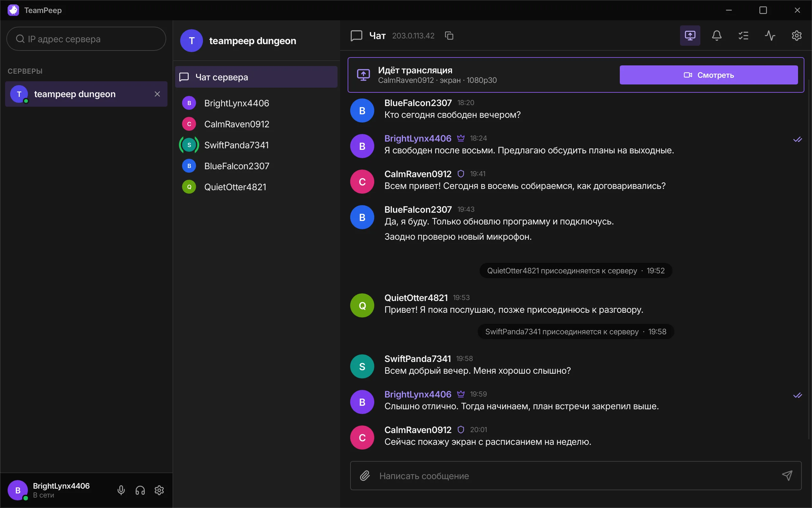Select BlueFalcon2307 in member list
The width and height of the screenshot is (812, 508).
pyautogui.click(x=256, y=166)
